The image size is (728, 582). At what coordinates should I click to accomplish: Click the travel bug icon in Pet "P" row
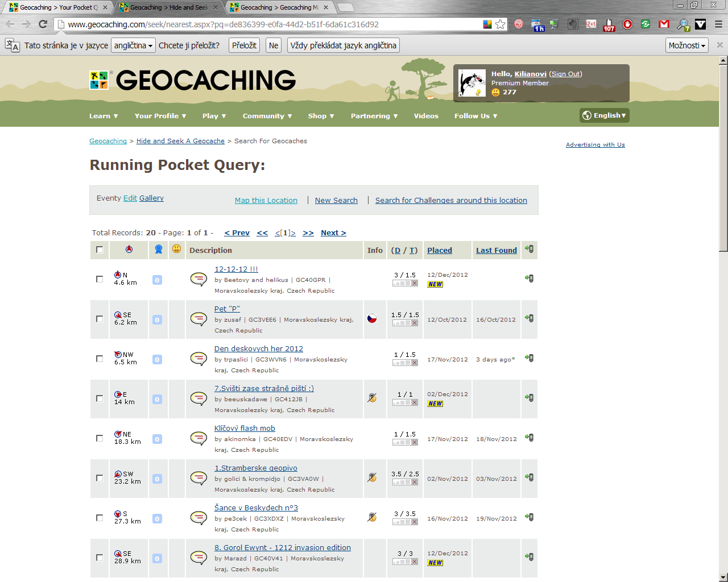point(372,318)
